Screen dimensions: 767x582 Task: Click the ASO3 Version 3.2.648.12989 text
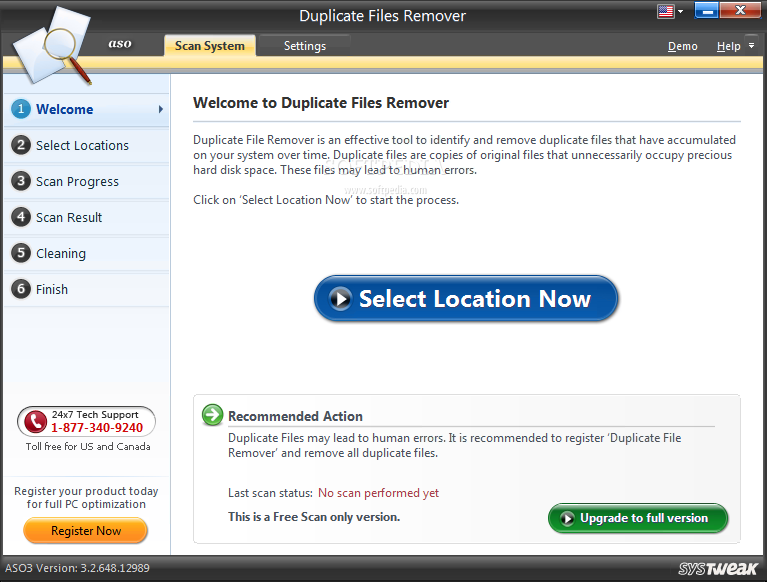pos(77,568)
